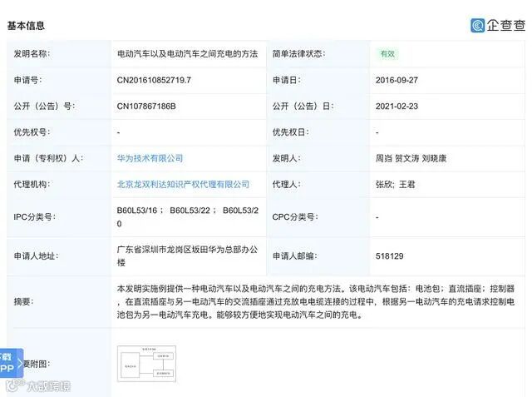Image resolution: width=532 pixels, height=397 pixels.
Task: Click the 公开（公告）号 field label
Action: point(44,107)
